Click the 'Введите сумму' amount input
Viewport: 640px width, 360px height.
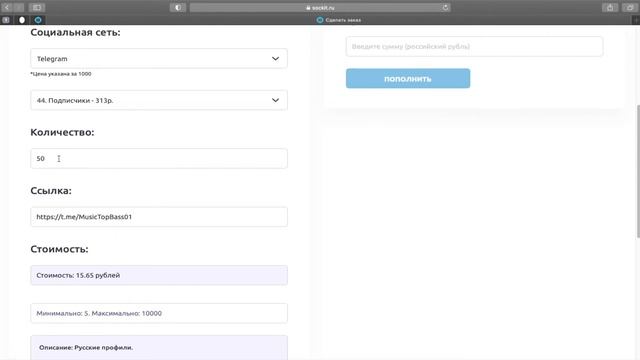pos(474,47)
